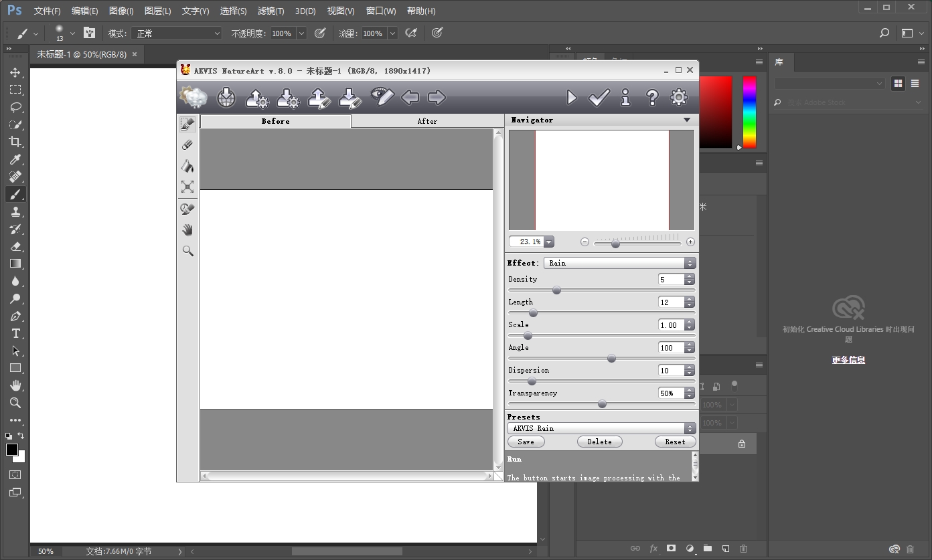The height and width of the screenshot is (560, 932).
Task: Click the Navigator zoom out minus button
Action: [x=585, y=242]
